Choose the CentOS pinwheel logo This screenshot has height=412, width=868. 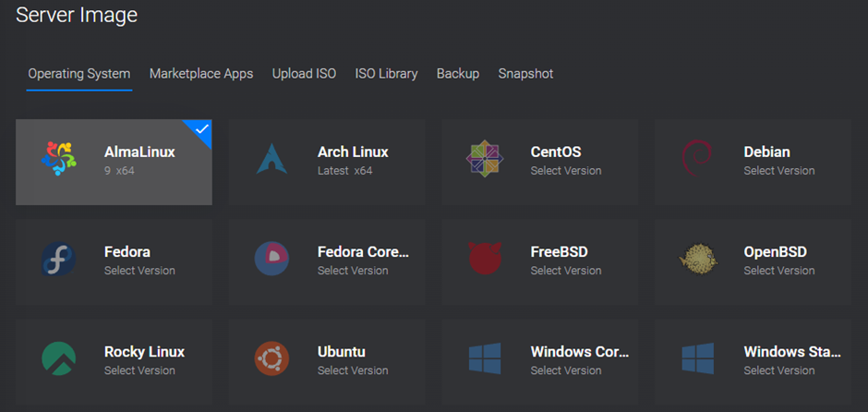(485, 159)
